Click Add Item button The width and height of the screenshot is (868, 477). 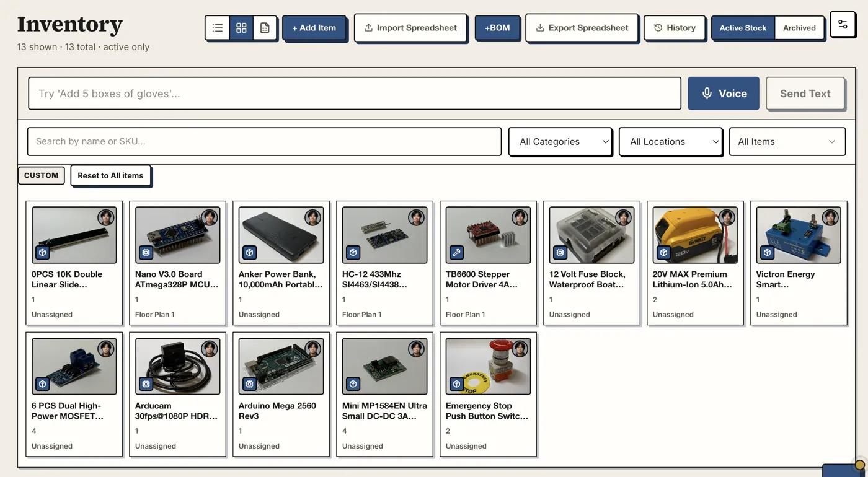(314, 28)
